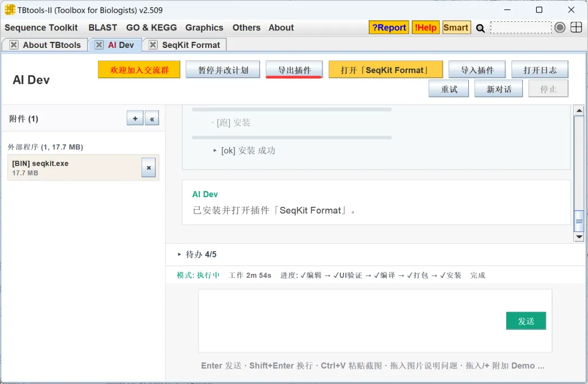
Task: Add an attachment with the plus button
Action: click(135, 119)
